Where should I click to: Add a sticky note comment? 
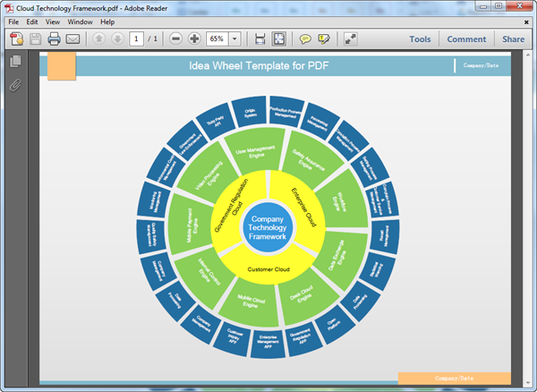click(x=305, y=39)
